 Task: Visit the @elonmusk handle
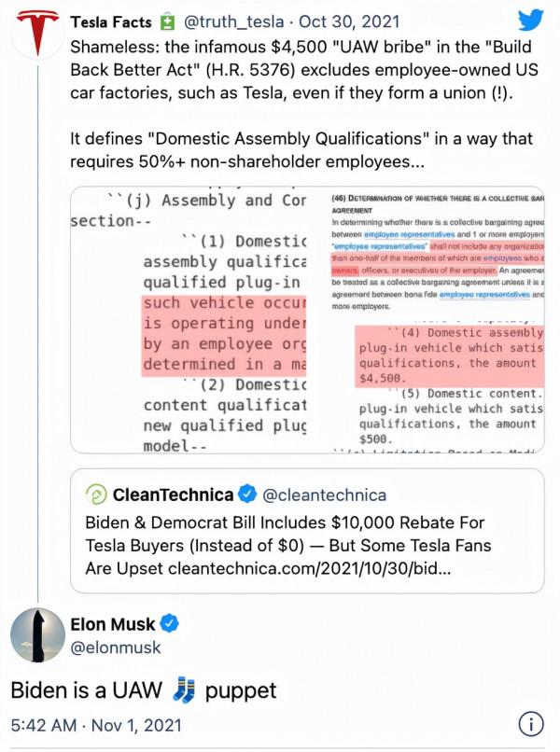[x=116, y=648]
